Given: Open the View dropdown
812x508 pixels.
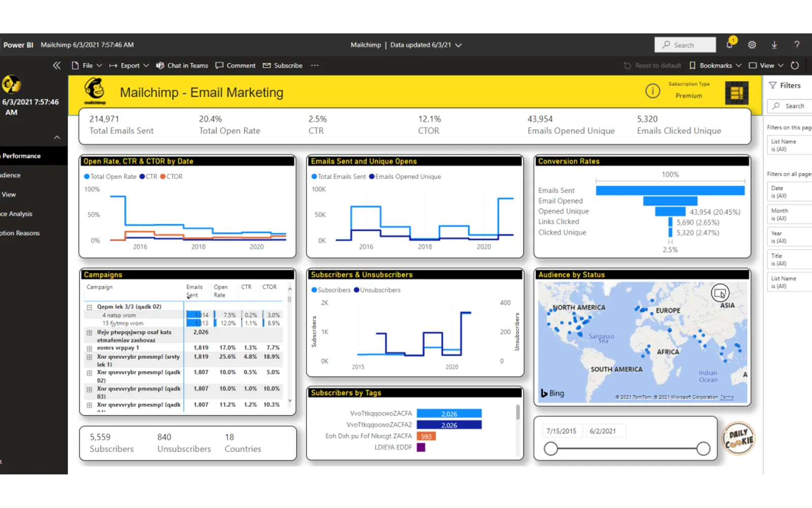Looking at the screenshot, I should pos(766,66).
